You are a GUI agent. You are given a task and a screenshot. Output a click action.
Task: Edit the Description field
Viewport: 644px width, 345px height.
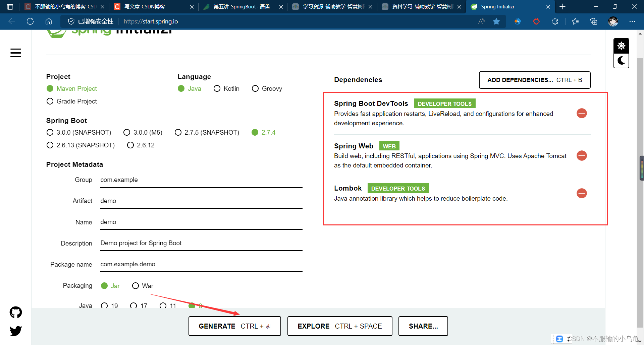point(201,243)
